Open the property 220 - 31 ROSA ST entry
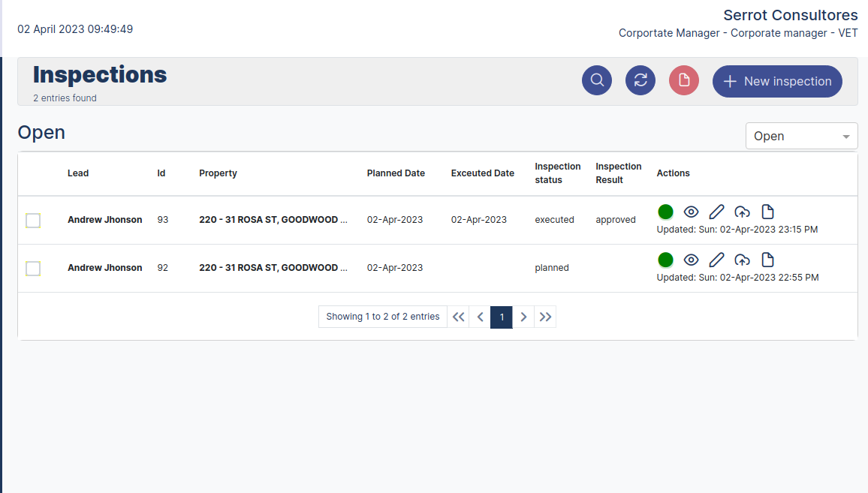Screen dimensions: 868x493 [x=272, y=219]
